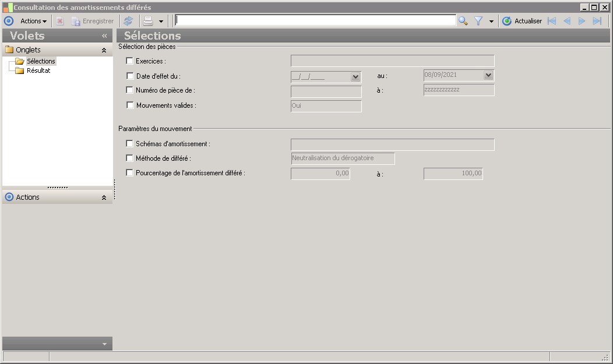The width and height of the screenshot is (613, 364).
Task: Collapse the Onglets section
Action: tap(104, 50)
